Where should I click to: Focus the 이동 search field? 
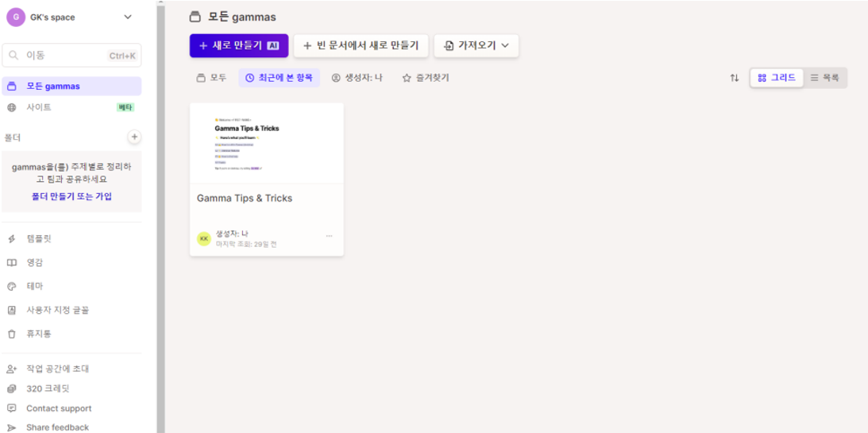(71, 56)
